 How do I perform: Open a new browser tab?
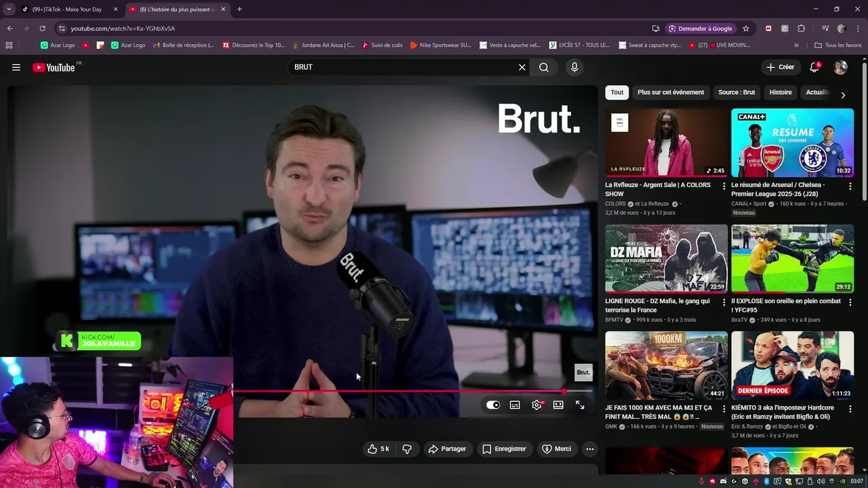[x=239, y=9]
